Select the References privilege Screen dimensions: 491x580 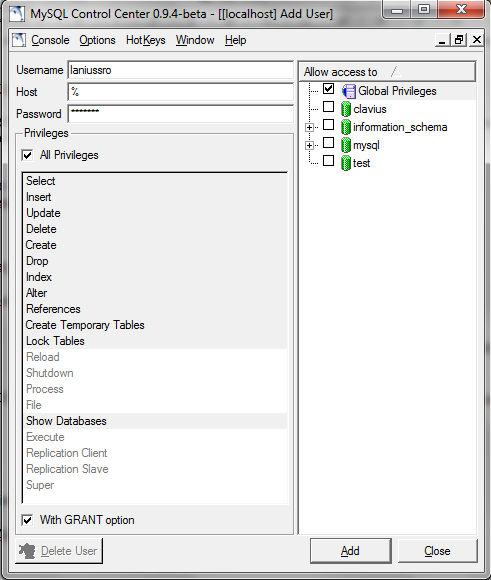coord(155,309)
